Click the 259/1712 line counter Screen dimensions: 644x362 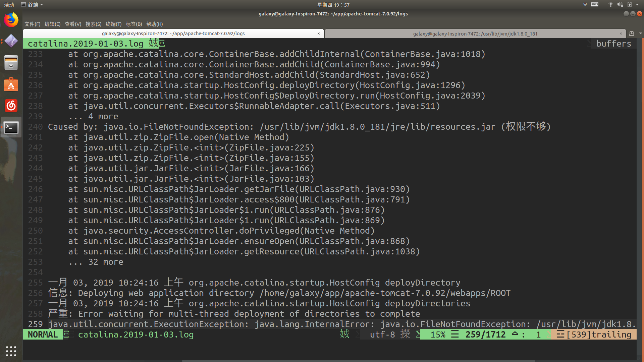click(485, 335)
